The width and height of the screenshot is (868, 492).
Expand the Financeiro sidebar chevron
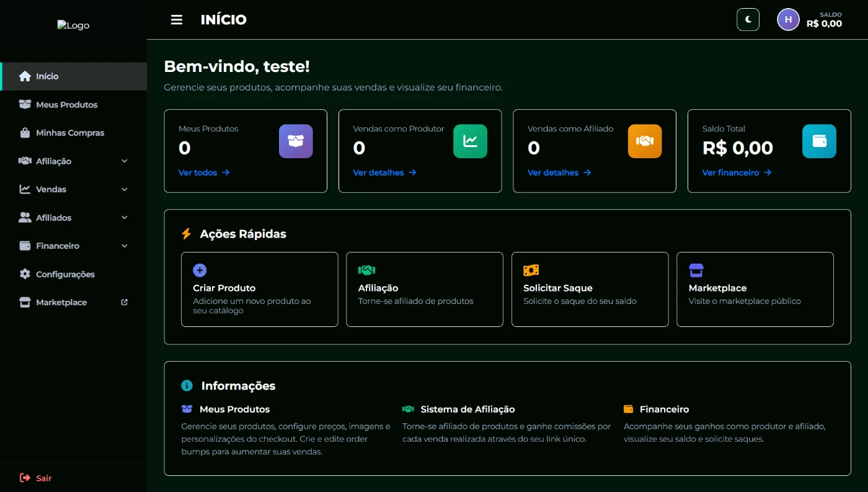click(124, 246)
